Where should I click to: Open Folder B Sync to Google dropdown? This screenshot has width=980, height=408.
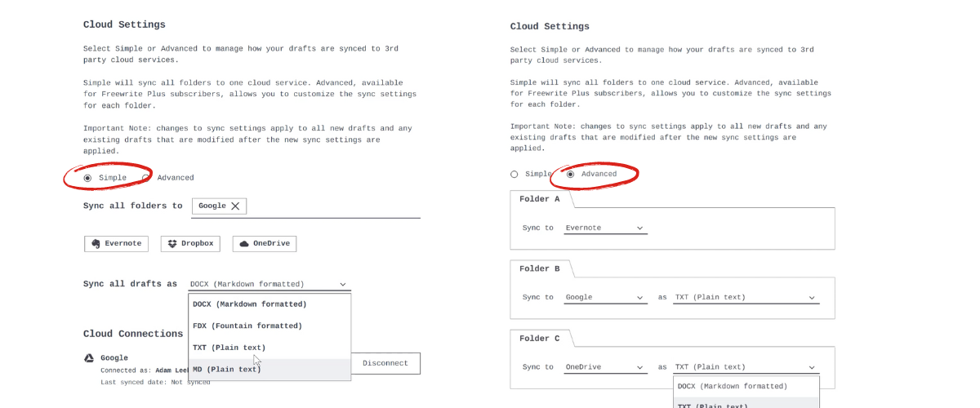(605, 298)
